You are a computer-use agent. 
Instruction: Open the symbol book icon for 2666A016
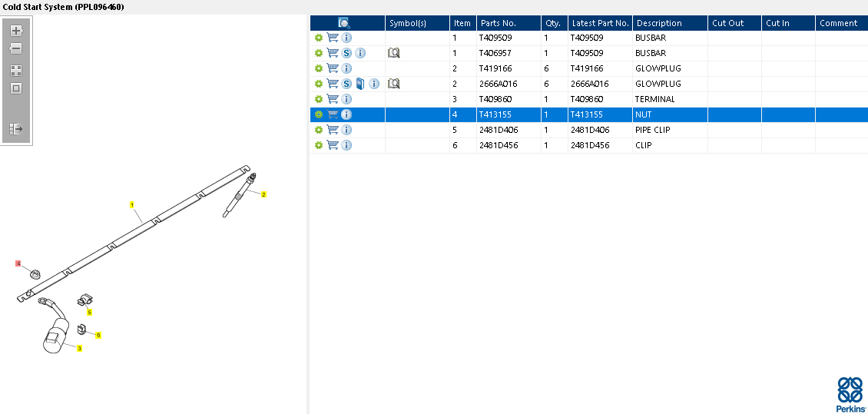coord(393,84)
